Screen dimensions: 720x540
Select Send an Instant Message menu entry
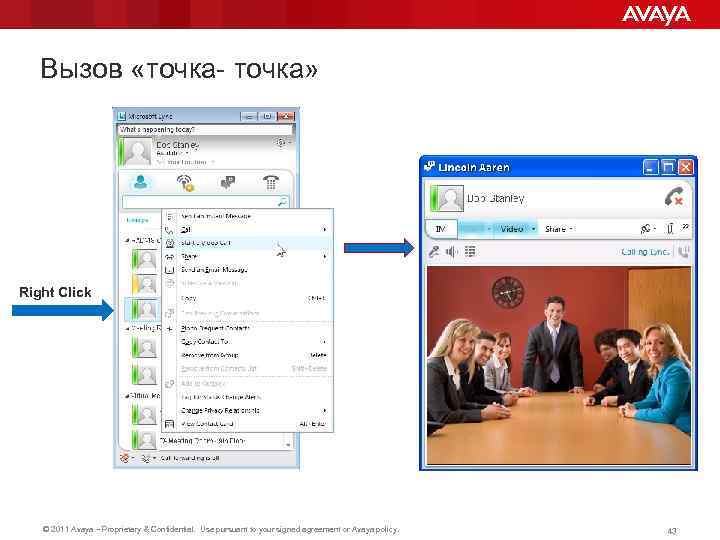215,216
